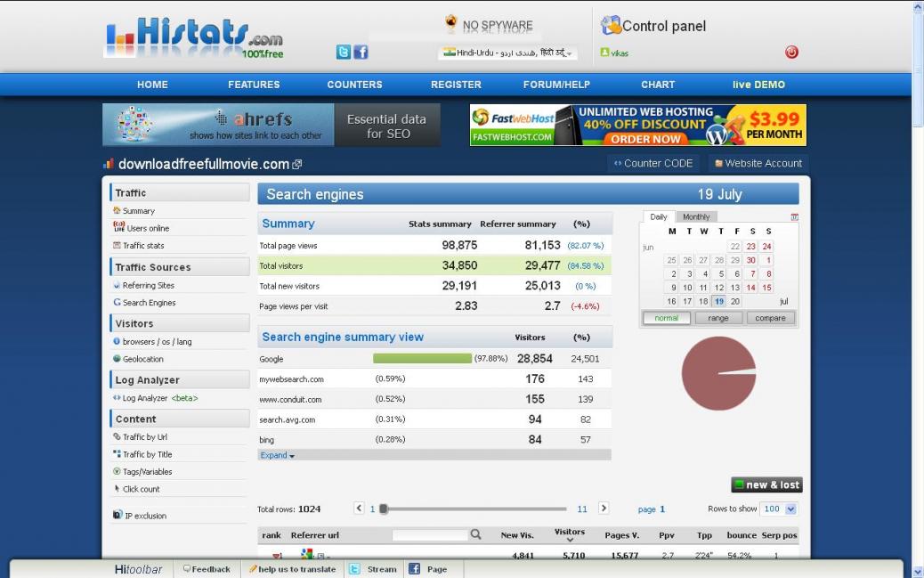Click the Google row in summary
Viewport: 924px width, 578px height.
tap(434, 359)
